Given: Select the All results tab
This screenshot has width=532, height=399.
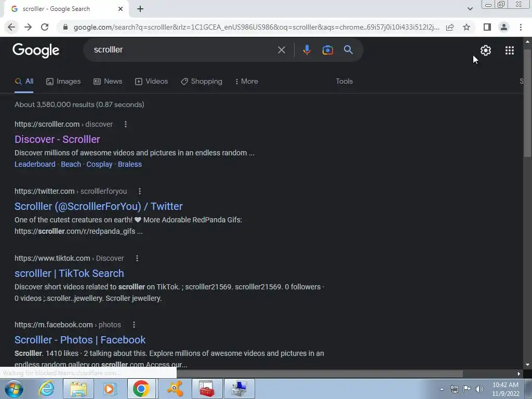Looking at the screenshot, I should (24, 82).
